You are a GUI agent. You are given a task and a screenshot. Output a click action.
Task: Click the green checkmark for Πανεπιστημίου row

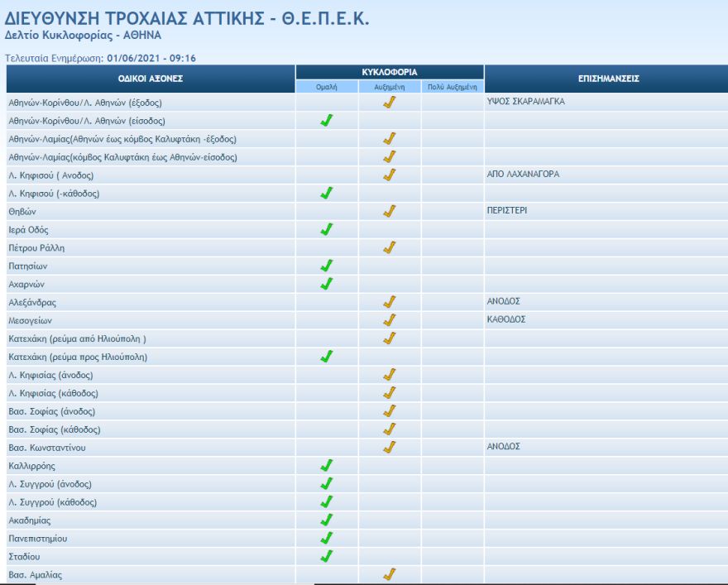[326, 538]
